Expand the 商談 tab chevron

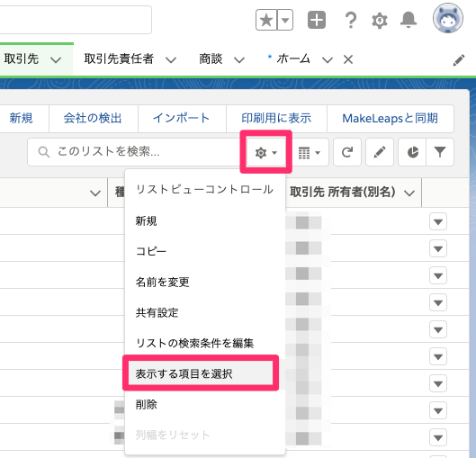click(x=239, y=59)
